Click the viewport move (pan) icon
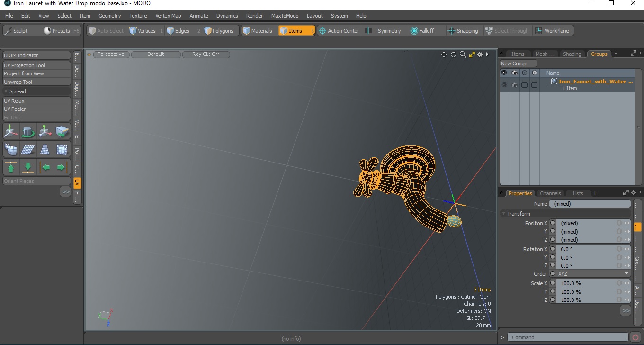 (444, 54)
